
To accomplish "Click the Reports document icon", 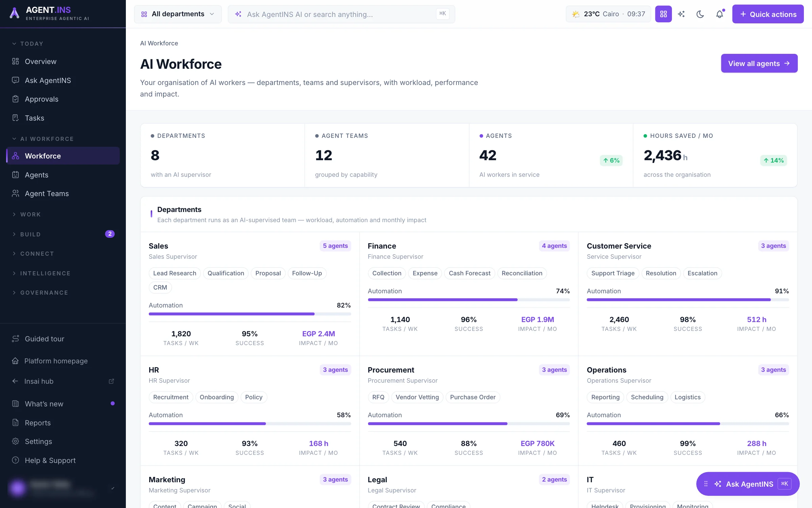I will [16, 423].
